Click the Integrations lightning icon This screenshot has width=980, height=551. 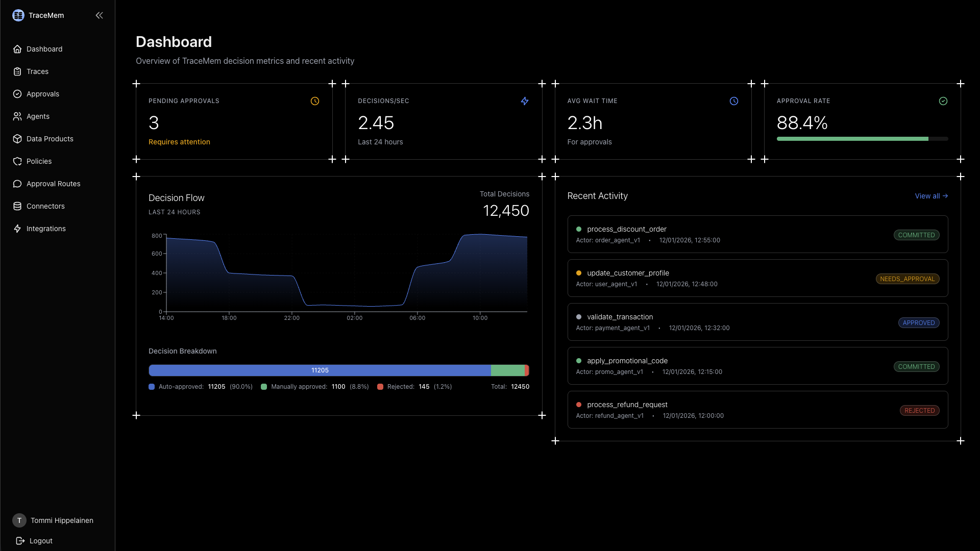click(17, 229)
